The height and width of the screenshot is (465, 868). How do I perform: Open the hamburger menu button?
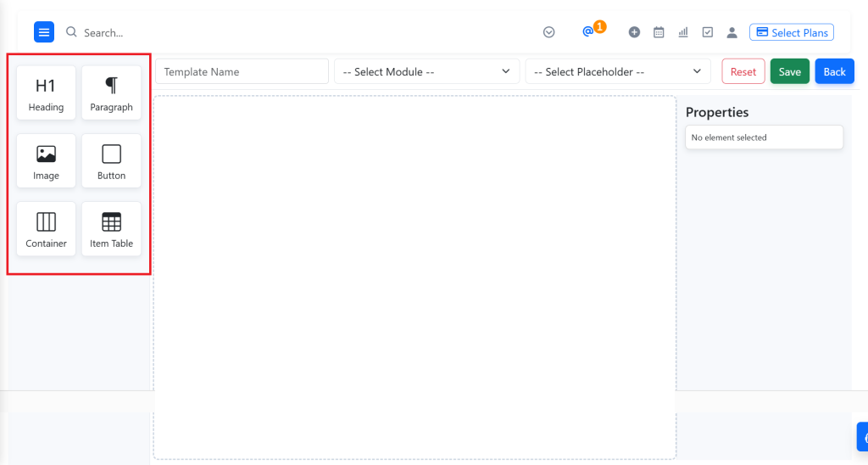(x=44, y=32)
